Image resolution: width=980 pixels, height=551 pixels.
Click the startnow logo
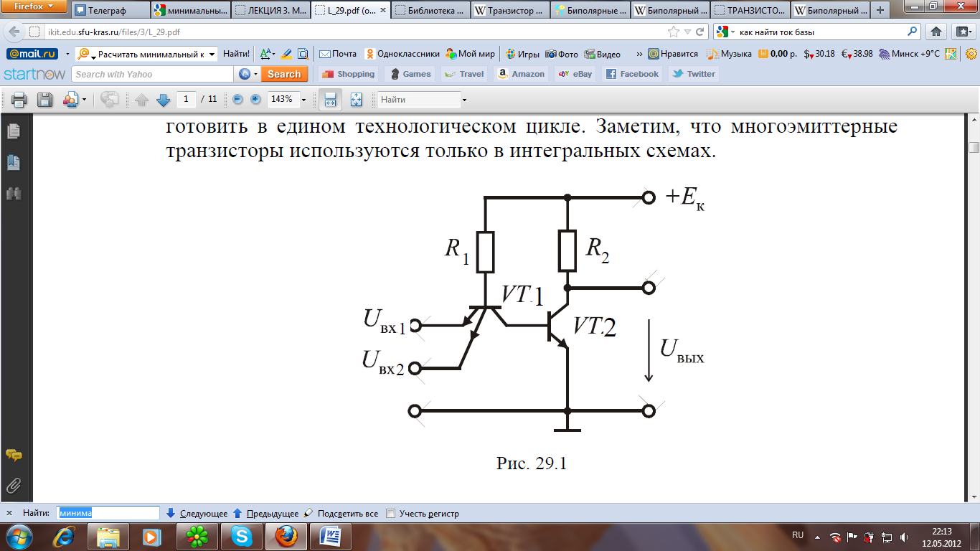click(34, 74)
